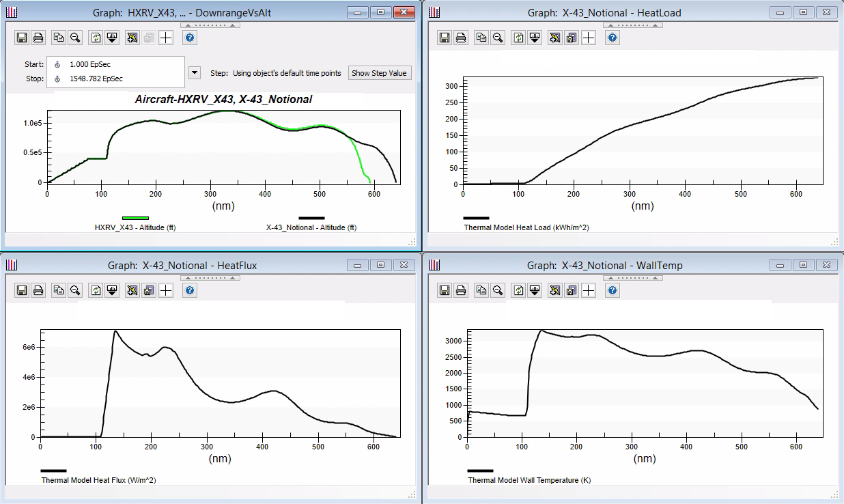Maximize the HeatFlux graph window

point(381,265)
